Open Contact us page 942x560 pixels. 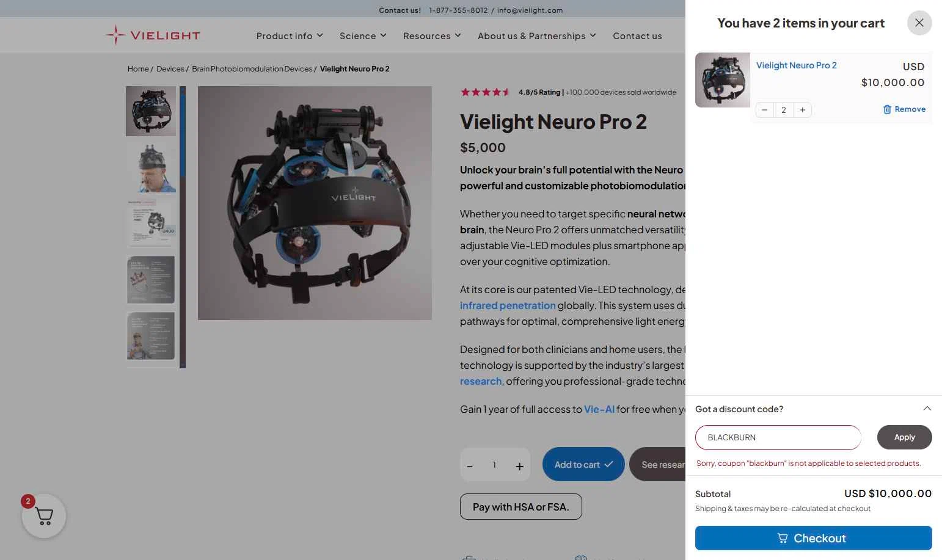click(x=637, y=36)
